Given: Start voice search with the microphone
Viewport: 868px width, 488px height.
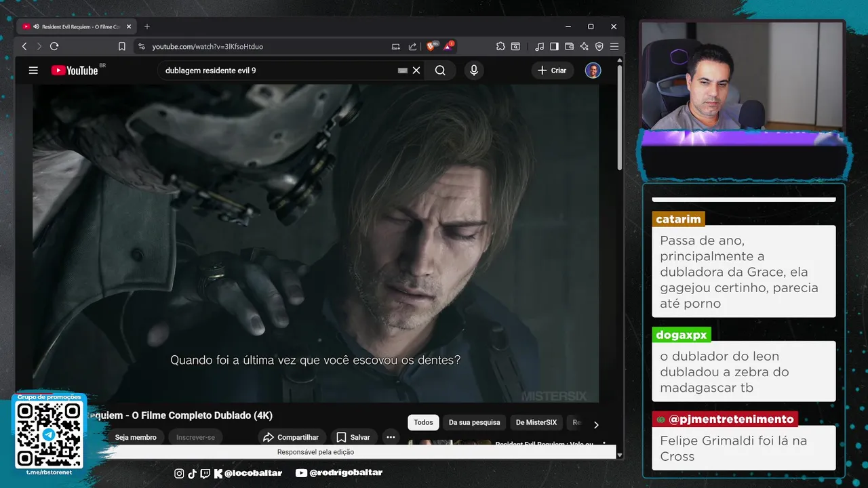Looking at the screenshot, I should tap(474, 70).
